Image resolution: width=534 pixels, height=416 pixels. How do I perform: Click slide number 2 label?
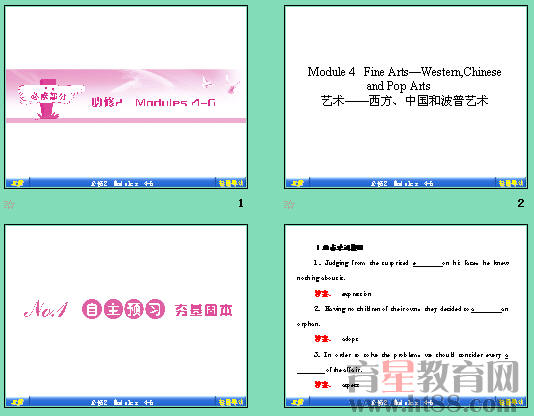point(521,203)
